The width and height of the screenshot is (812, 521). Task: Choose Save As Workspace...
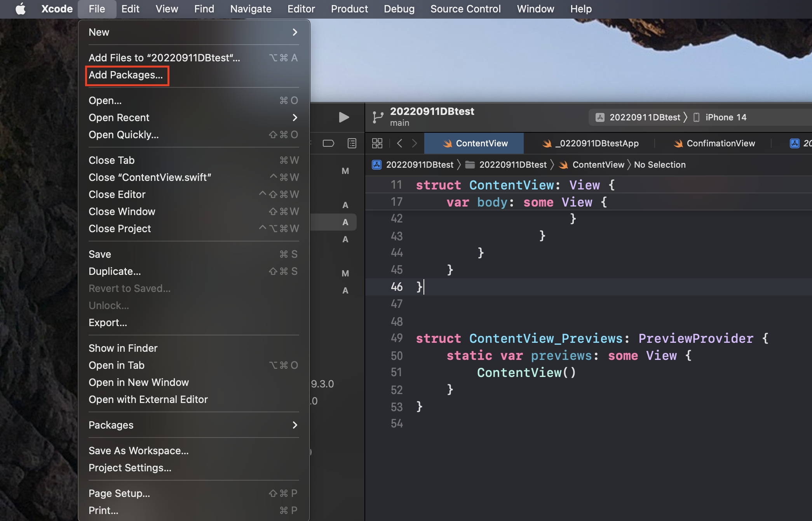tap(193, 451)
